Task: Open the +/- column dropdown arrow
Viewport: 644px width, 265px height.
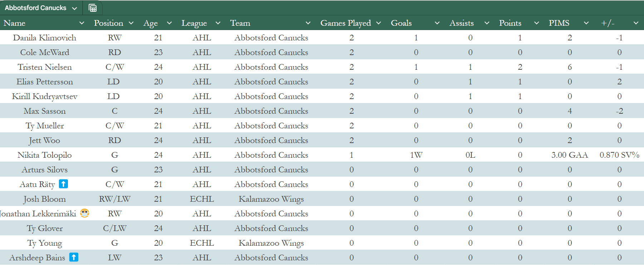Action: tap(636, 23)
